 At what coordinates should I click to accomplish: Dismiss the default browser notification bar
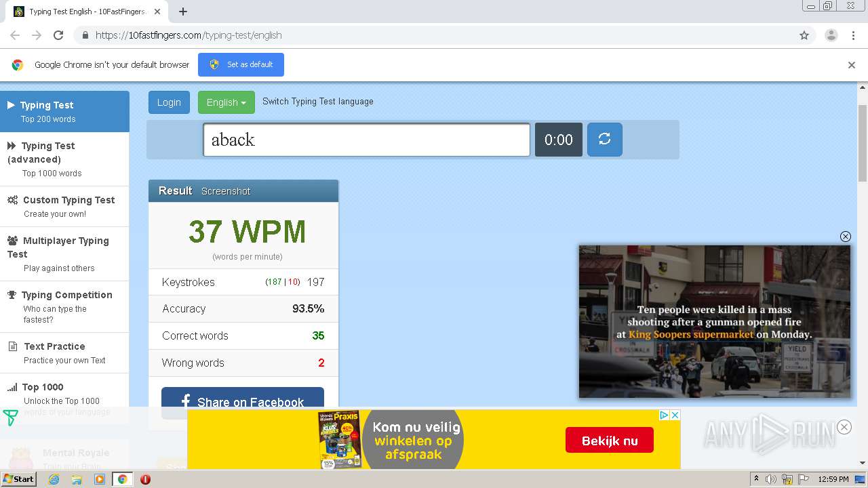click(852, 65)
